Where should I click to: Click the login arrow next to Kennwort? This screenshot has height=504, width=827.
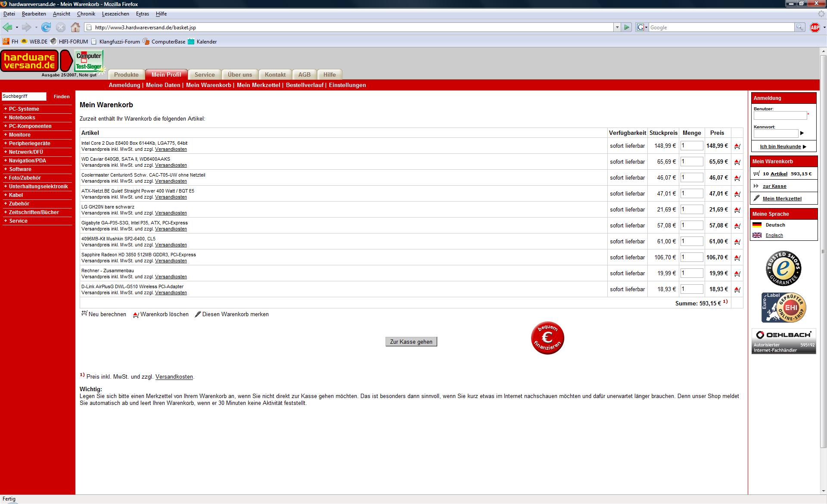coord(802,133)
